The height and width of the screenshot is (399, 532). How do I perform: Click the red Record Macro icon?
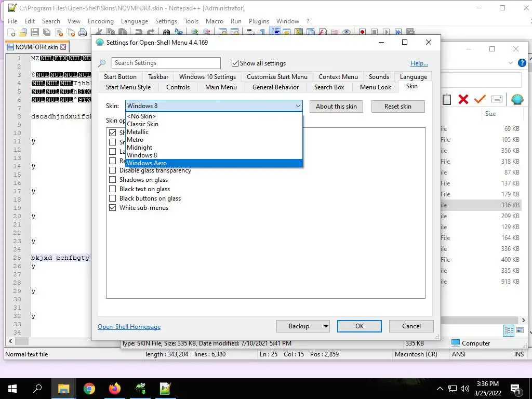click(362, 32)
